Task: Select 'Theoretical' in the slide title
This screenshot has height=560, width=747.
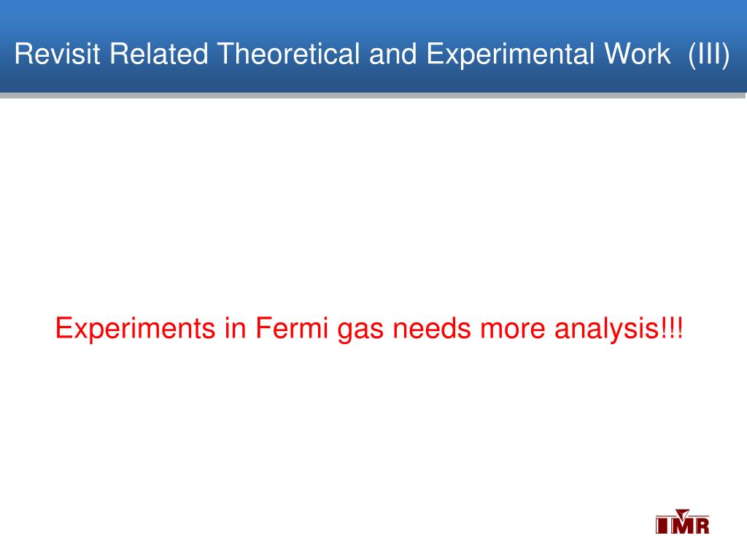Action: coord(289,53)
